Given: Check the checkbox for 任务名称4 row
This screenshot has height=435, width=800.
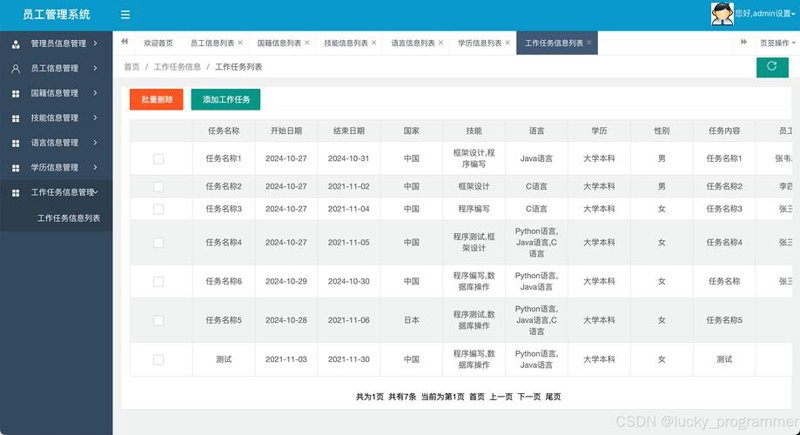Looking at the screenshot, I should (159, 243).
